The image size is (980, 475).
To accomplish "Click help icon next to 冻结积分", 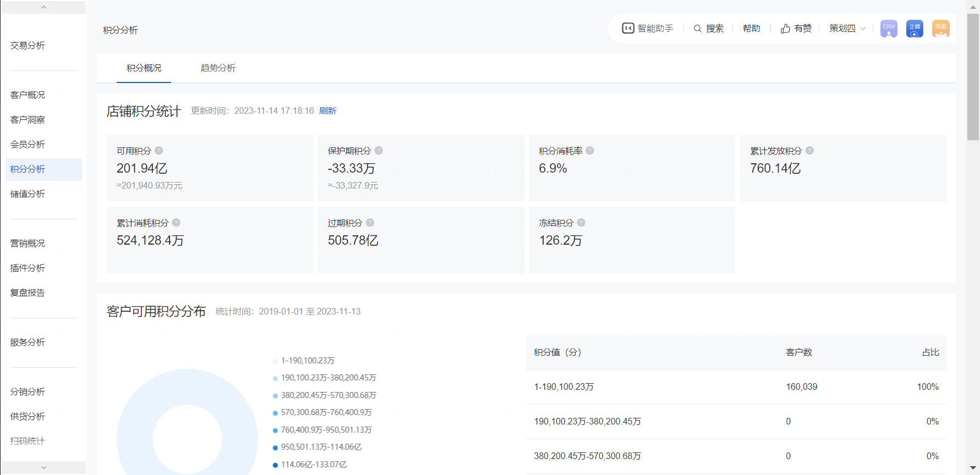I will click(x=581, y=223).
